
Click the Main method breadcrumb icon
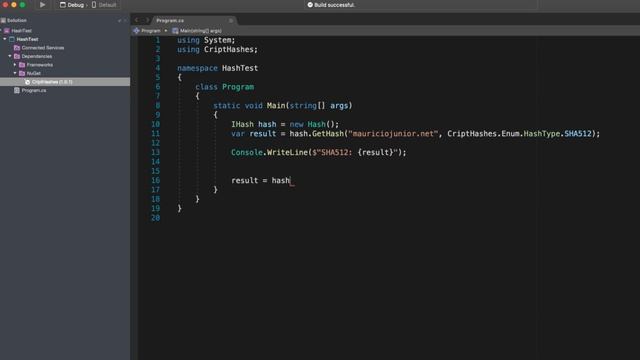pos(175,31)
